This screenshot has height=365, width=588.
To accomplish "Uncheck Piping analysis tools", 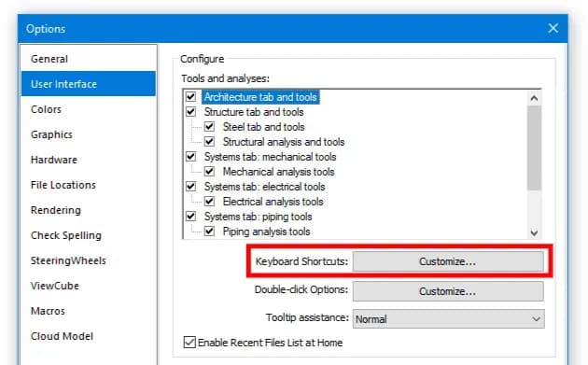I will tap(209, 232).
